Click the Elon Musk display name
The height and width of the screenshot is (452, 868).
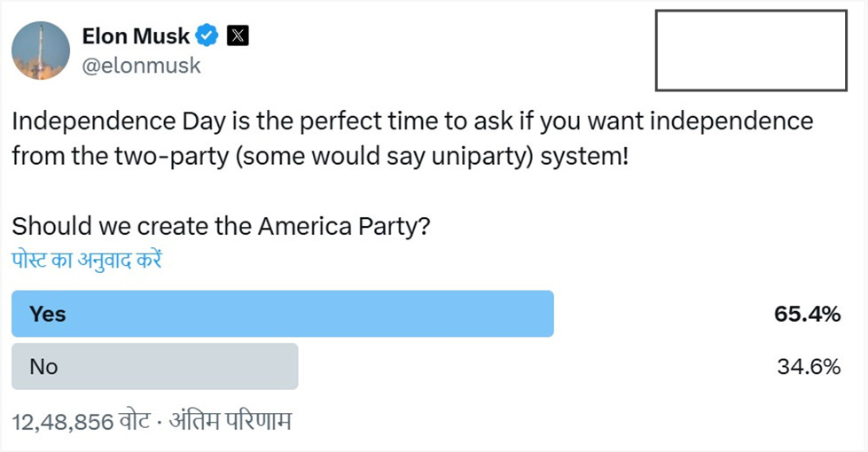coord(136,36)
